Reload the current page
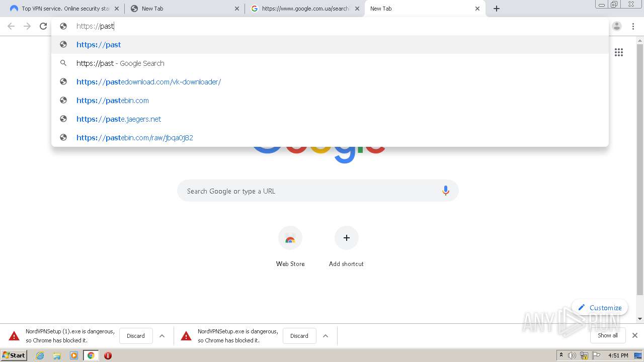This screenshot has width=644, height=362. 43,26
